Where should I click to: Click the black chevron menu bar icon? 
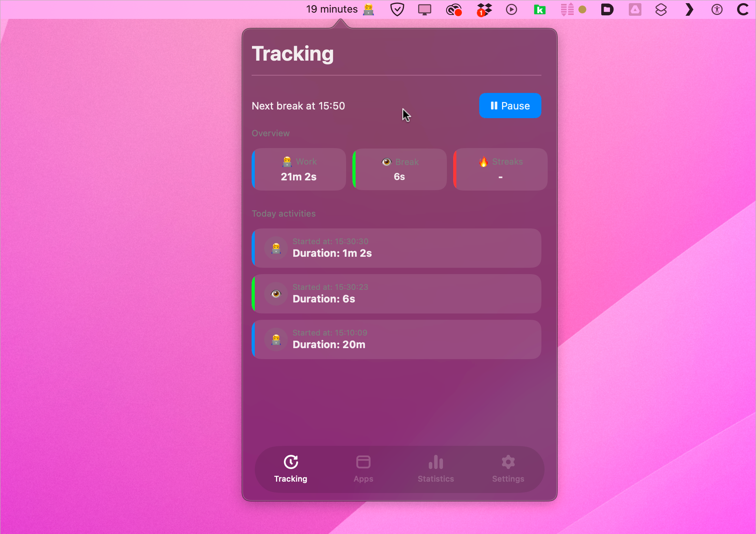click(689, 9)
